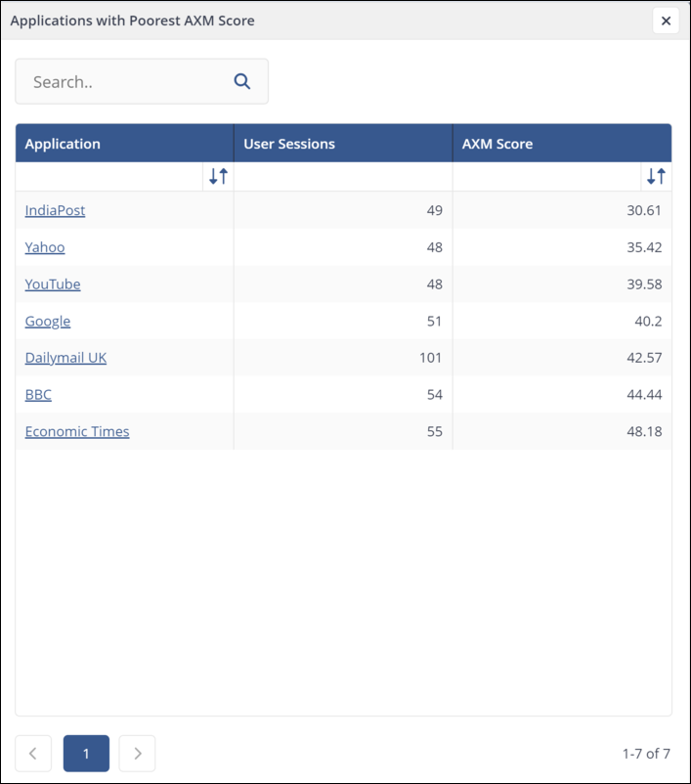Open the Economic Times application link
691x784 pixels.
77,431
